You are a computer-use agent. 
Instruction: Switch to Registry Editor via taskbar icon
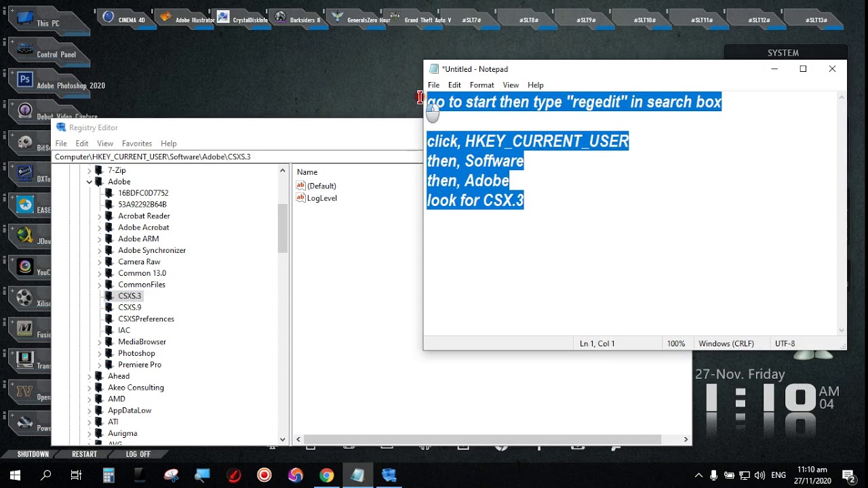tap(389, 475)
